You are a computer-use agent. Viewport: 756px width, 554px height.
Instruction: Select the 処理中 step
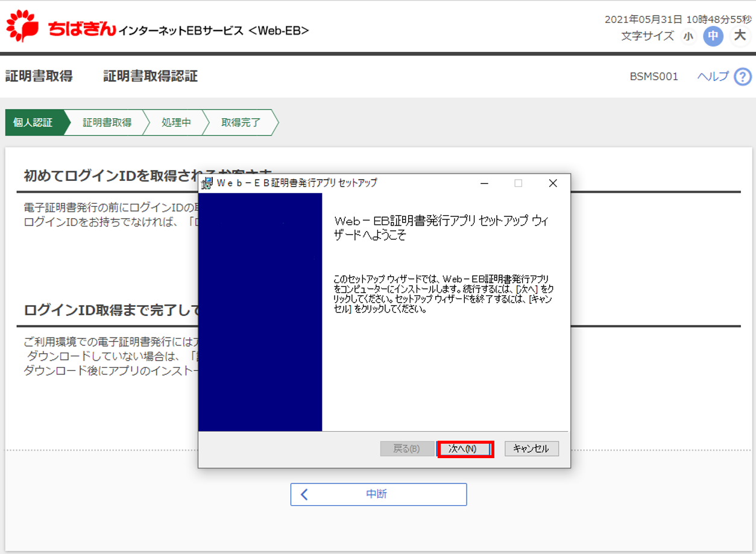(x=176, y=122)
